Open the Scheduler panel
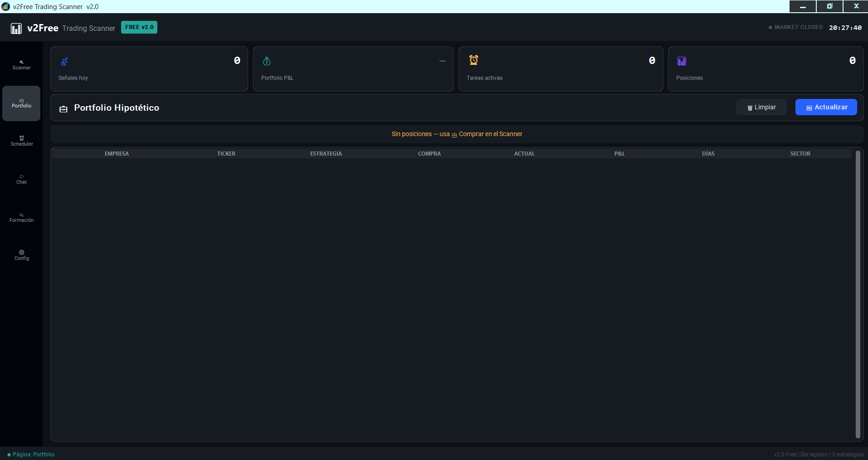 (21, 141)
